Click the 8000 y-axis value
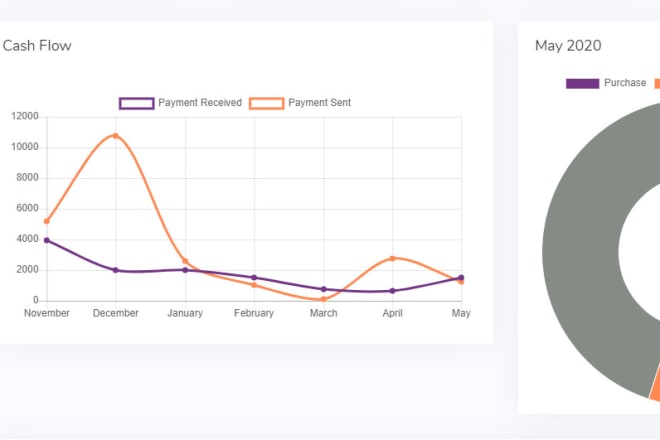Image resolution: width=660 pixels, height=440 pixels. pyautogui.click(x=27, y=178)
